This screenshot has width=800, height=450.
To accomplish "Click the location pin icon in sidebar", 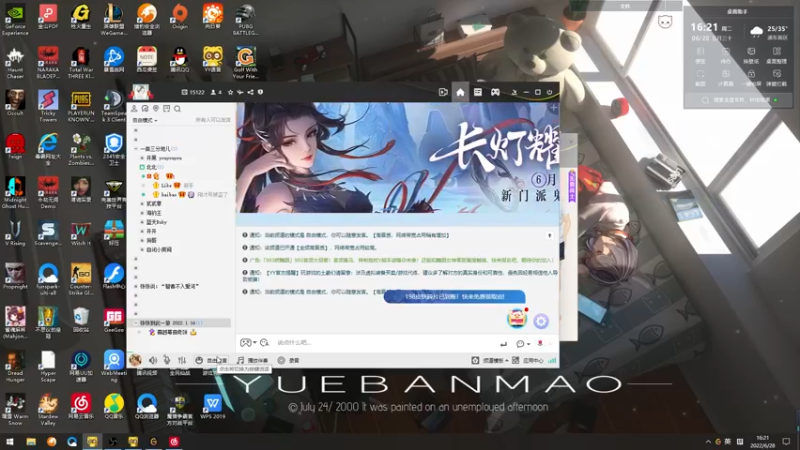I will (x=156, y=109).
